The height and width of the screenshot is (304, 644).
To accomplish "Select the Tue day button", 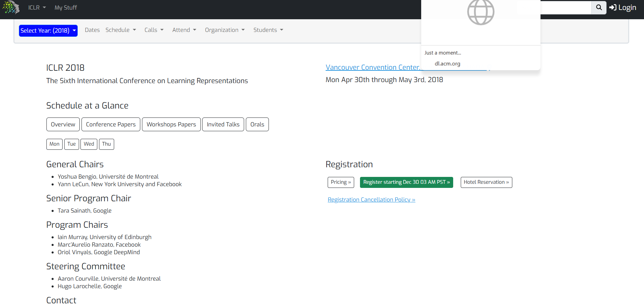I will click(72, 144).
